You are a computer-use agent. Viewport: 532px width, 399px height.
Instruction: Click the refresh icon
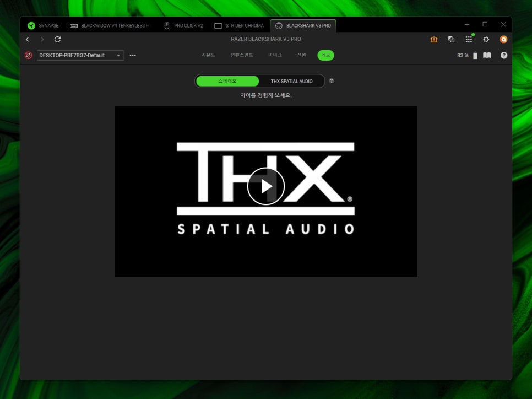[x=58, y=40]
